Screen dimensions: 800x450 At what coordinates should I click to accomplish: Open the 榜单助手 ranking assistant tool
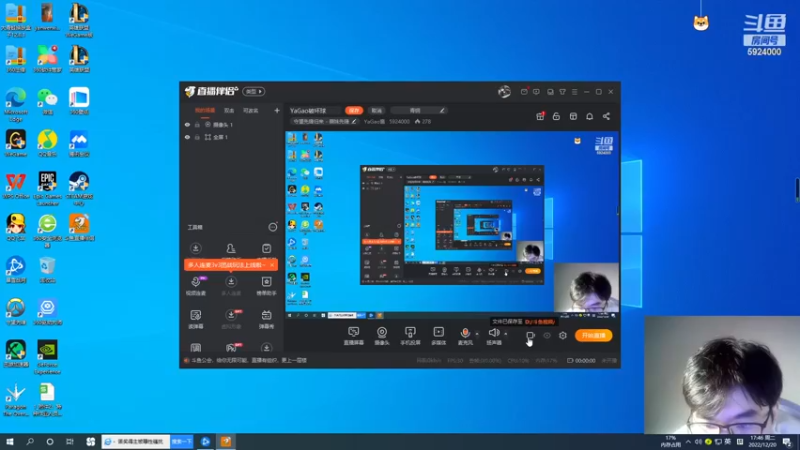[x=266, y=286]
